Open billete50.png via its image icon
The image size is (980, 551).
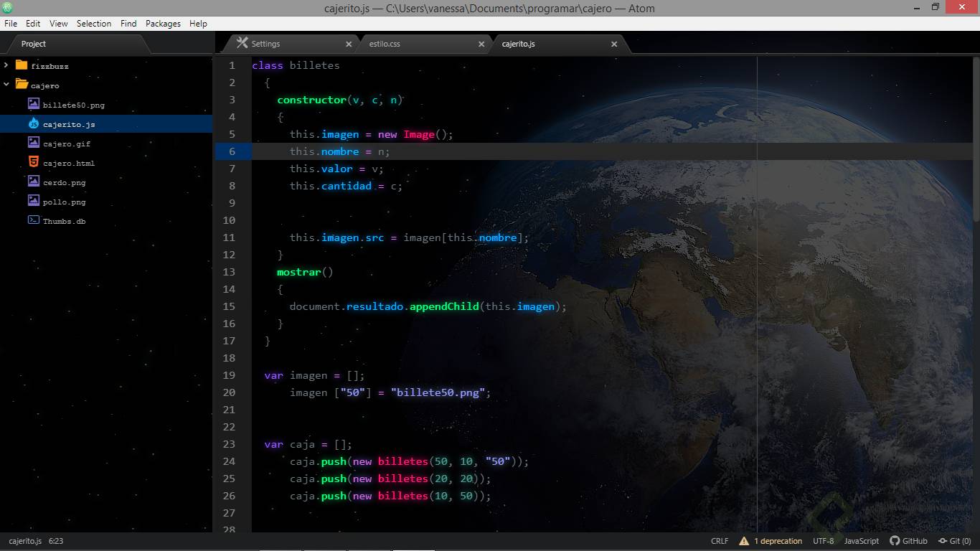34,104
